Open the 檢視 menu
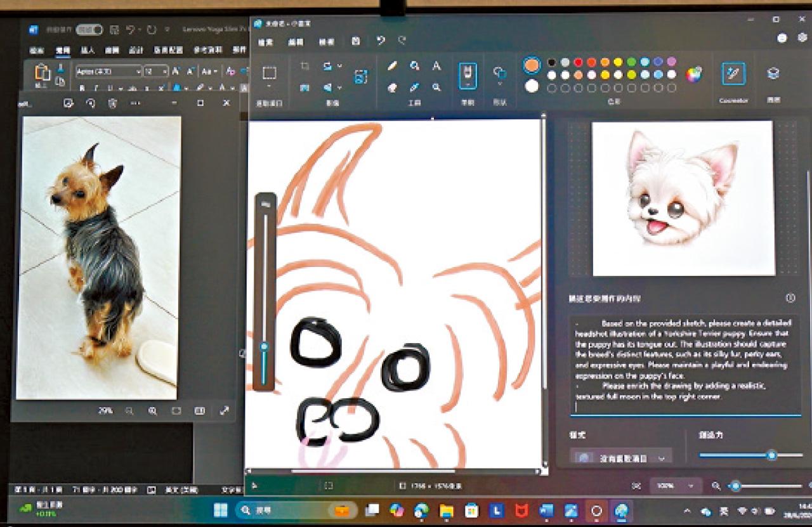The image size is (812, 527). pyautogui.click(x=326, y=41)
